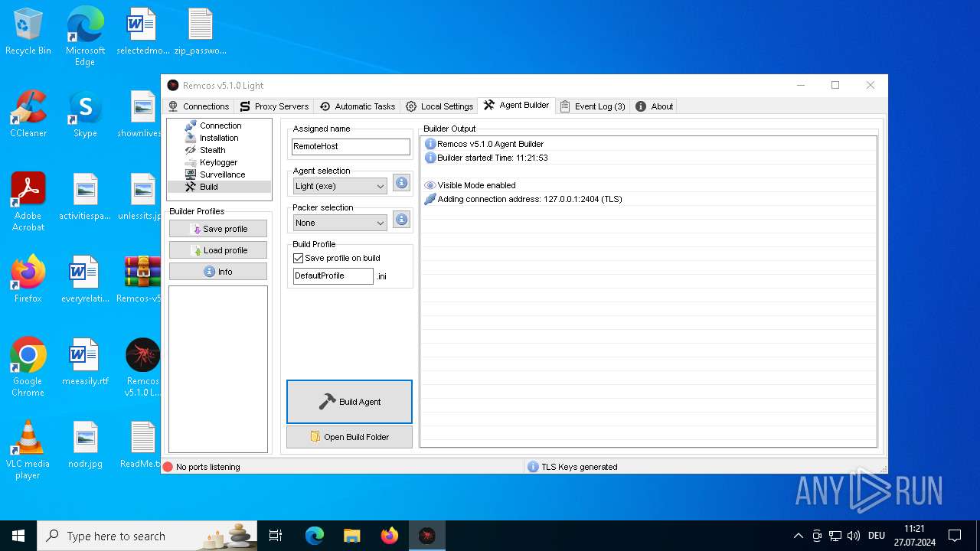This screenshot has width=980, height=551.
Task: Open the Automatic Tasks tab
Action: pyautogui.click(x=358, y=106)
